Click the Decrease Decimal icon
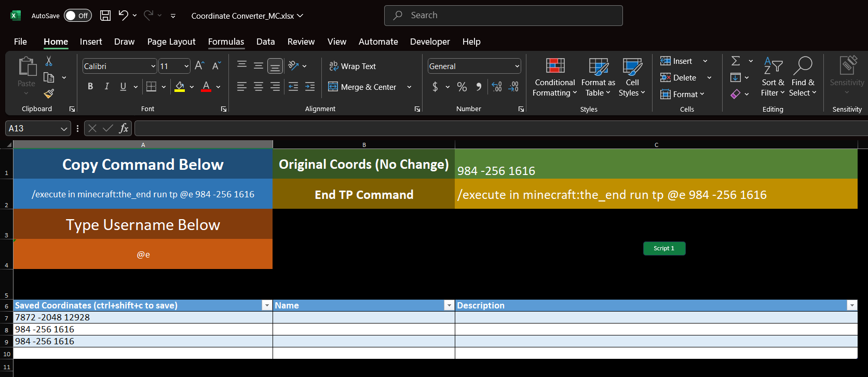The image size is (868, 377). (x=513, y=87)
